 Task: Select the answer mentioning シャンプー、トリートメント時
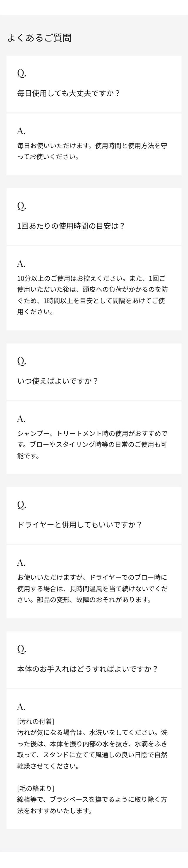click(92, 444)
